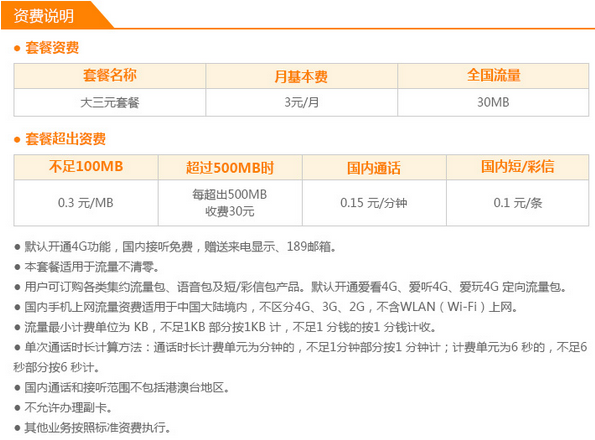Click the note 其他业务按照标准资费执行

coord(98,428)
